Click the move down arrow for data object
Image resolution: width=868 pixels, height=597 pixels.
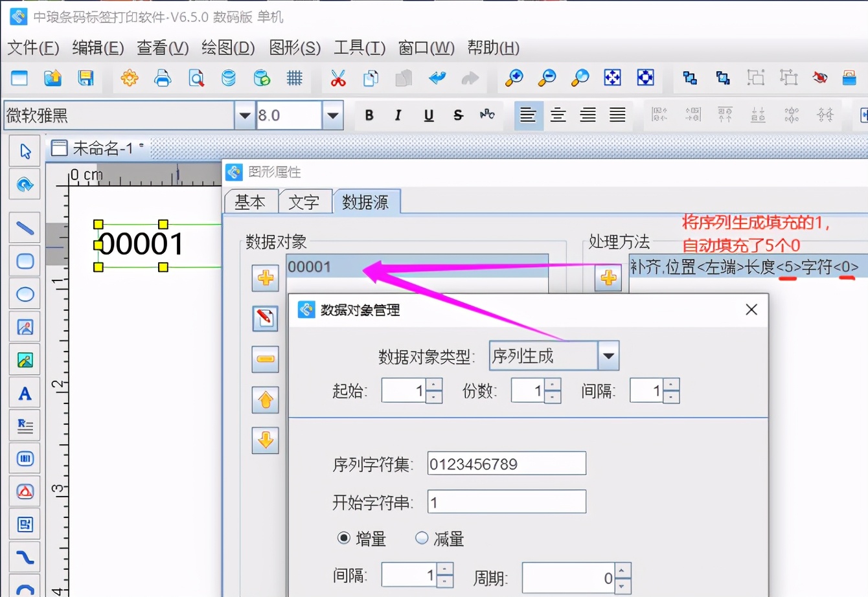click(265, 440)
